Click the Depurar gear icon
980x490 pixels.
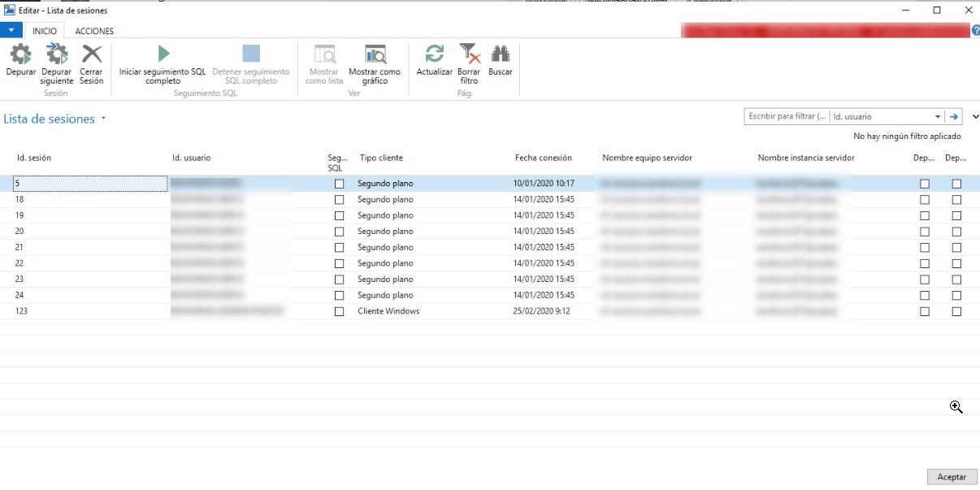pyautogui.click(x=21, y=55)
